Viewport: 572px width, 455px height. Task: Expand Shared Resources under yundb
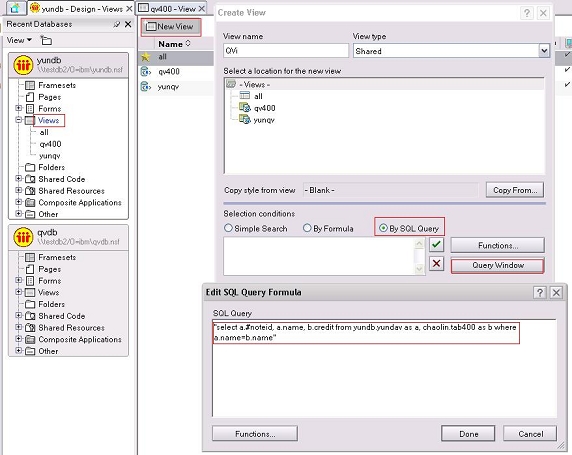[x=19, y=190]
